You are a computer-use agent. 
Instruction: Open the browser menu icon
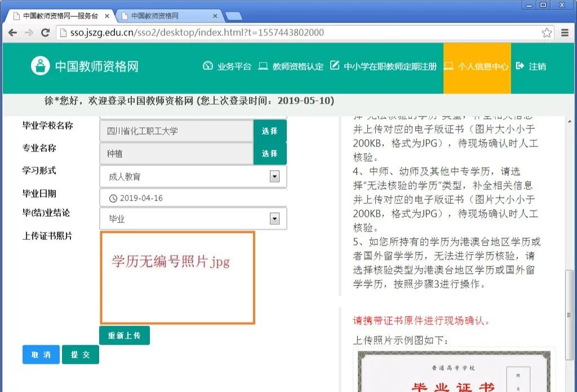coord(565,33)
